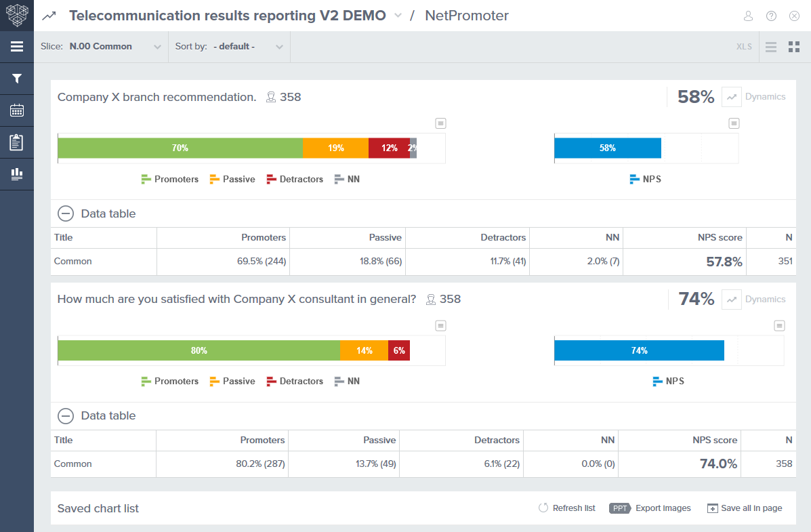Toggle Passive legend in consultant satisfaction chart
The width and height of the screenshot is (811, 532).
coord(232,382)
